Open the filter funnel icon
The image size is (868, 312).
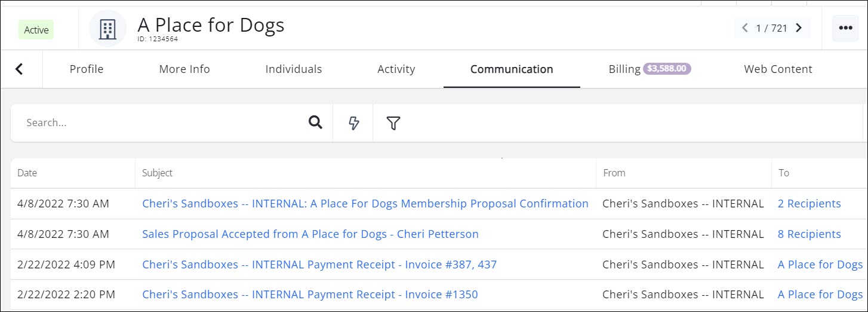point(393,123)
